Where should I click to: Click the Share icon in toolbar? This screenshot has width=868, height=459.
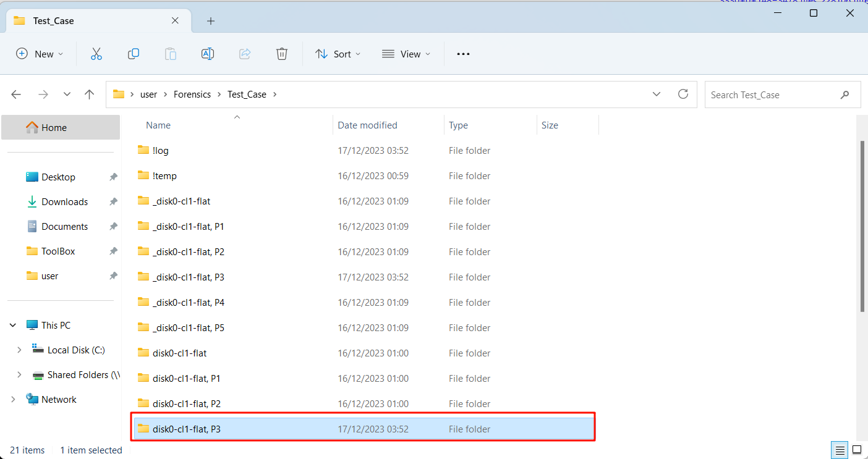pos(245,54)
